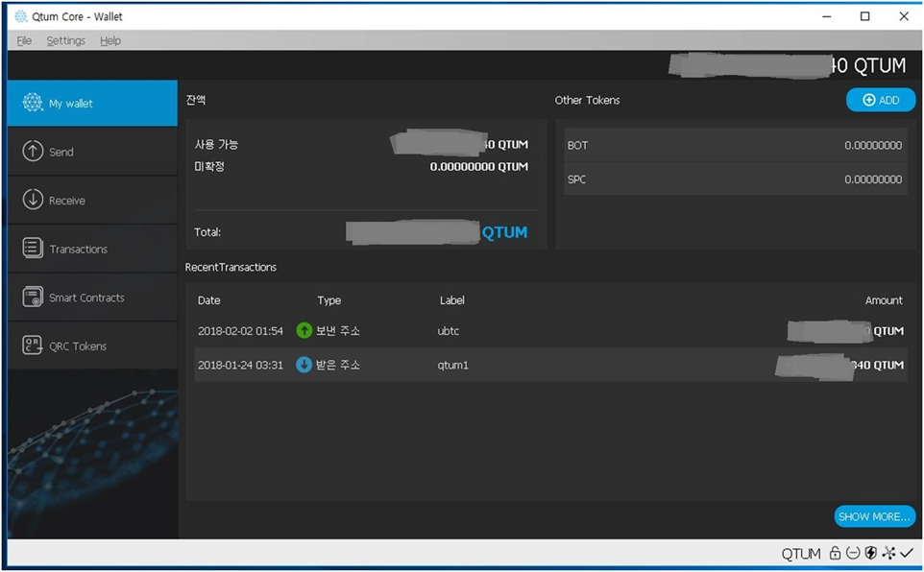Click the staking status circle-minus icon

coord(853,553)
